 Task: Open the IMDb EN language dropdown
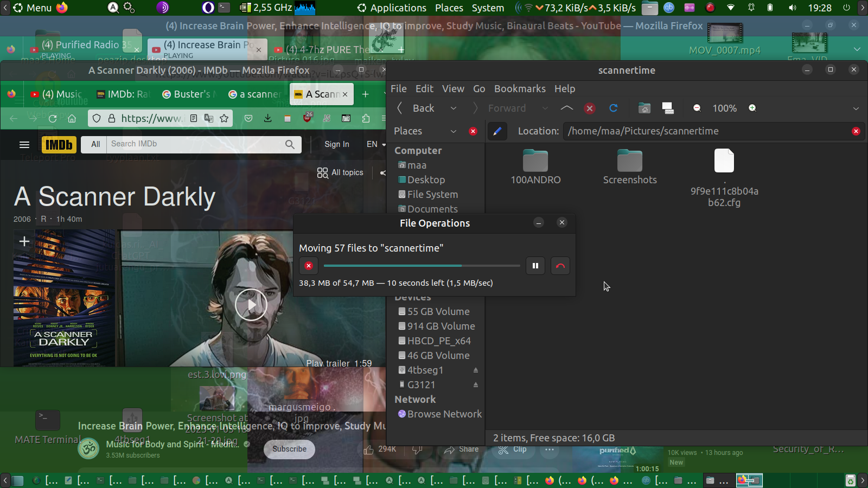376,144
